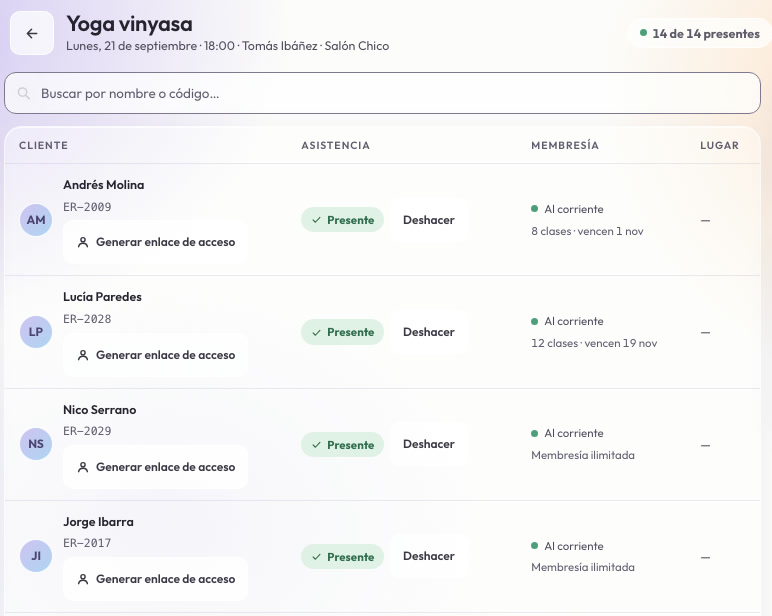This screenshot has width=772, height=616.
Task: Focus the 'Buscar por nombre o código' field
Action: [x=382, y=93]
